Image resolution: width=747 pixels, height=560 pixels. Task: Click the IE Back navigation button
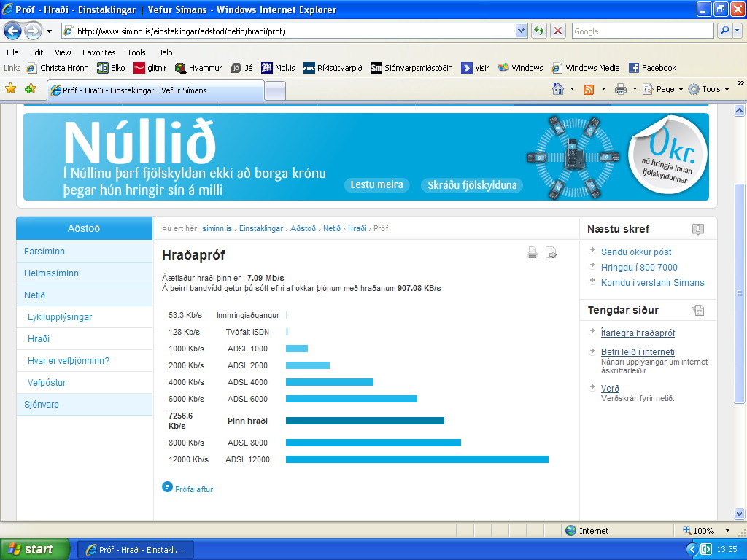pyautogui.click(x=13, y=31)
